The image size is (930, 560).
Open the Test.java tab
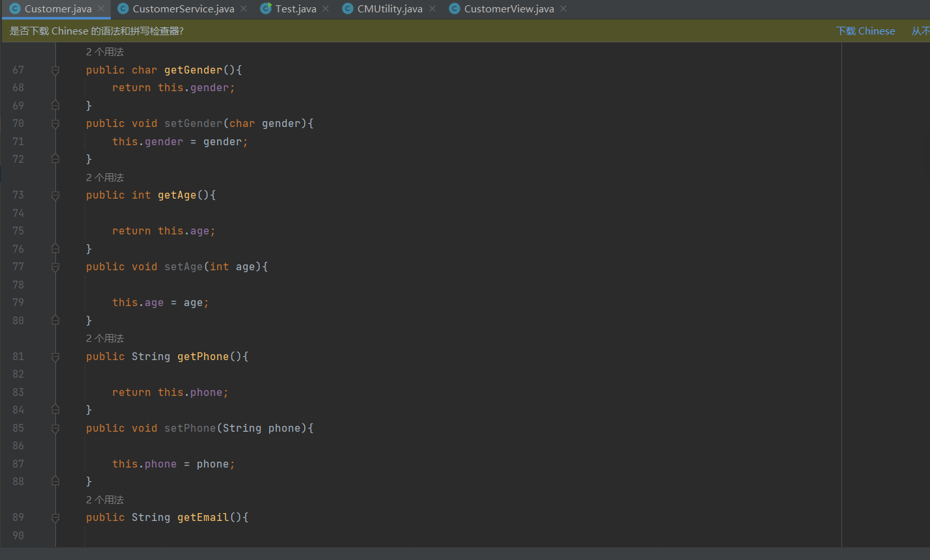(296, 9)
